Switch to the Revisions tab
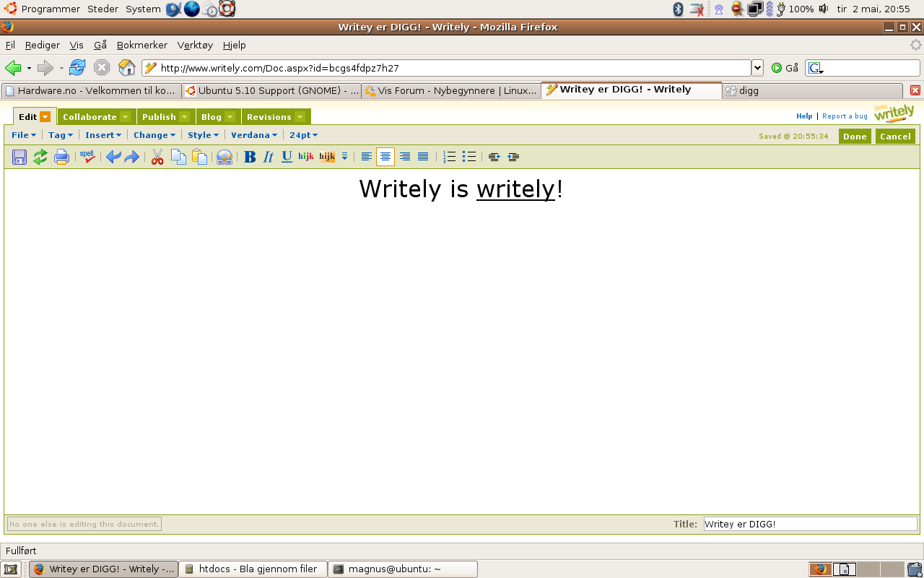Image resolution: width=924 pixels, height=578 pixels. click(x=276, y=117)
